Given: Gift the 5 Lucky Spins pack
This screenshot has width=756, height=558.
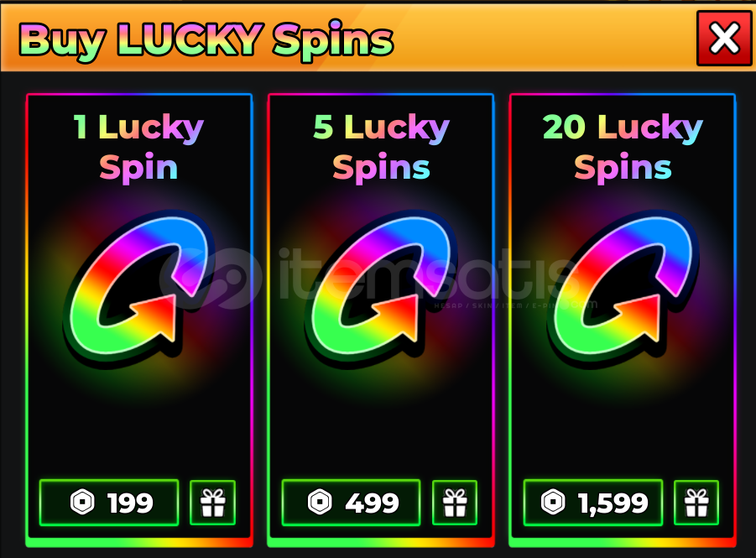Looking at the screenshot, I should [x=455, y=503].
